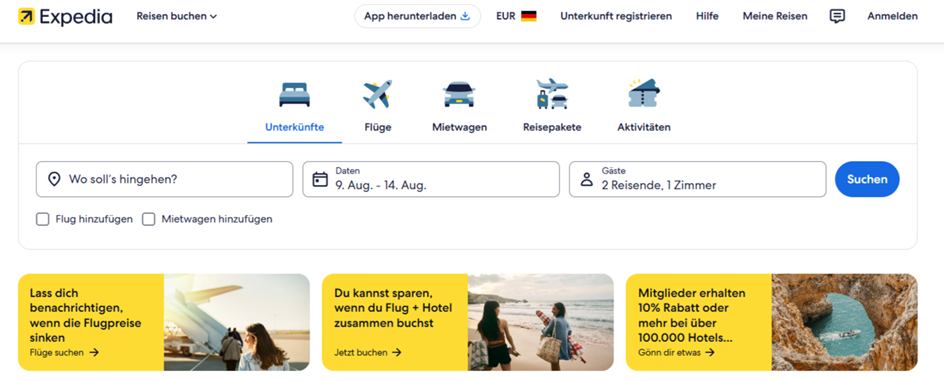Select the ticket icon for Aktivitäten
The height and width of the screenshot is (381, 944).
pos(644,93)
